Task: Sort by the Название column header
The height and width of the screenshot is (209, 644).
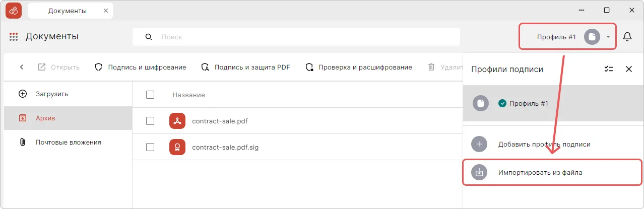Action: coord(188,95)
